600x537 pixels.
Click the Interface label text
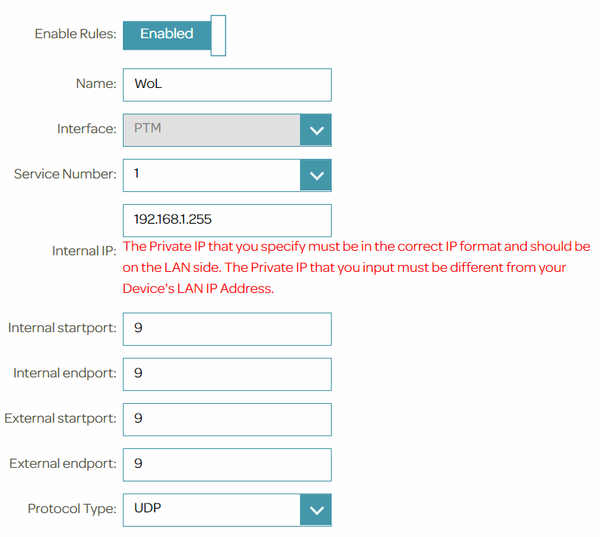87,130
